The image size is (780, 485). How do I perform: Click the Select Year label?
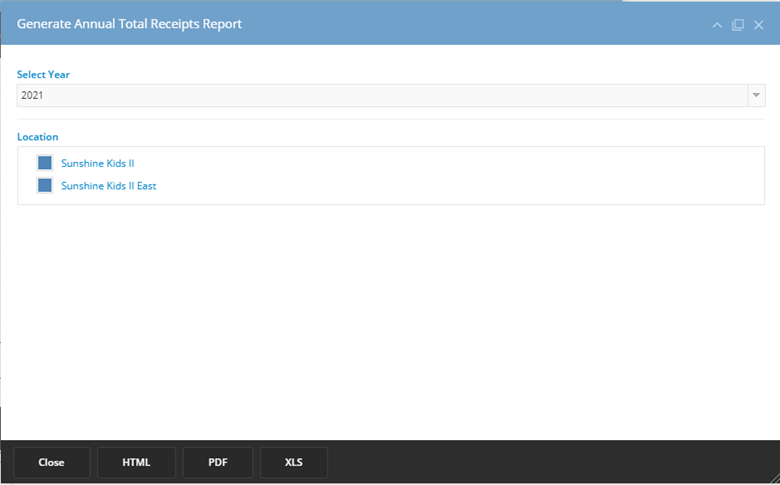pos(43,75)
